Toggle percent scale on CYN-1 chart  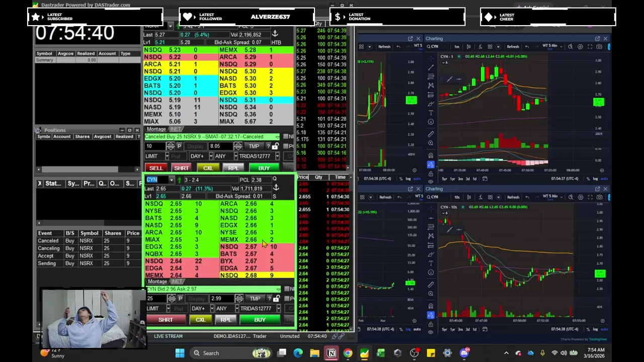pos(588,178)
